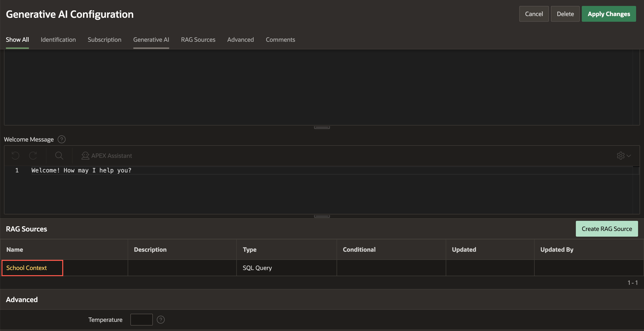Click Create RAG Source button
Viewport: 644px width, 331px height.
607,229
